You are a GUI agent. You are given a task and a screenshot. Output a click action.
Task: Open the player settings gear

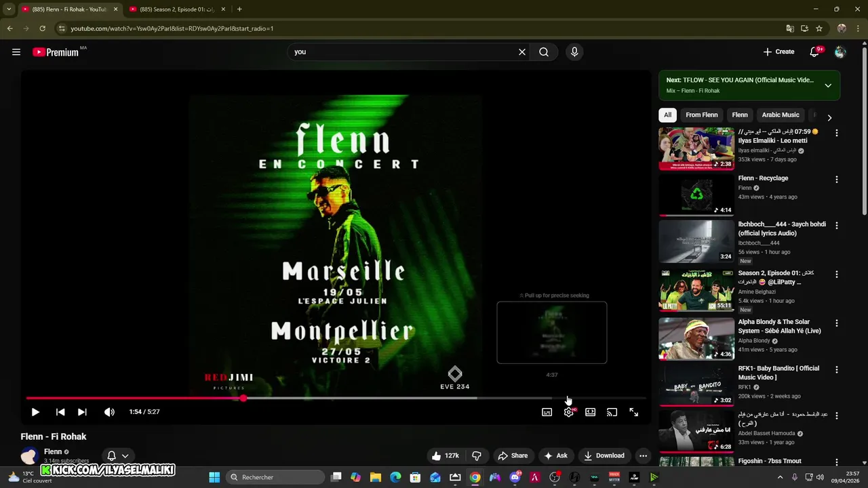point(569,412)
